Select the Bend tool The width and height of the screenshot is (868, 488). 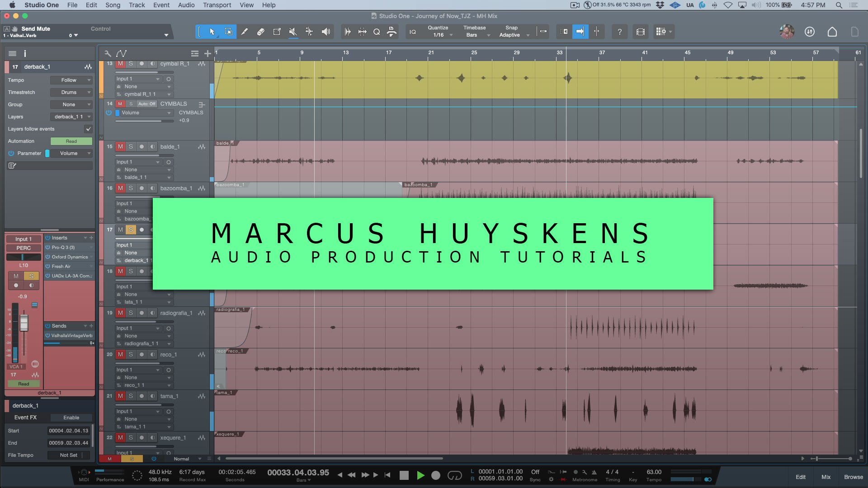point(309,32)
